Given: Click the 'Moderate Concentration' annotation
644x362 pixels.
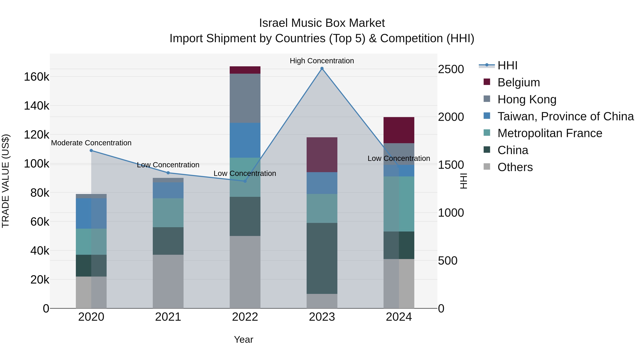Looking at the screenshot, I should 91,143.
